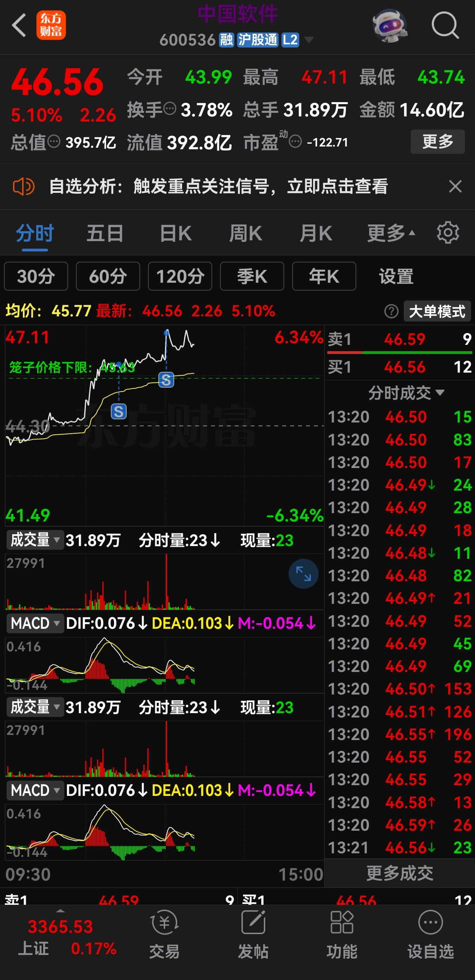Tap trade row 46.59 volume 26
475x980 pixels.
tap(400, 825)
